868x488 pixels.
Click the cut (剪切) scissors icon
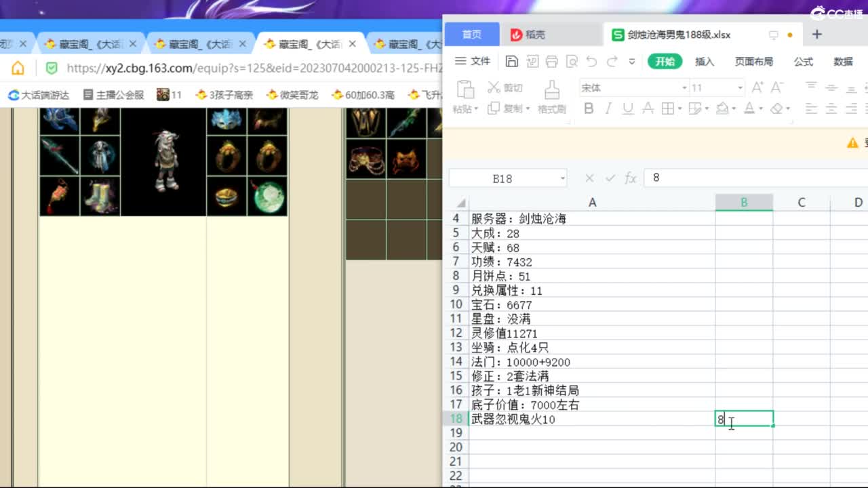[x=494, y=87]
